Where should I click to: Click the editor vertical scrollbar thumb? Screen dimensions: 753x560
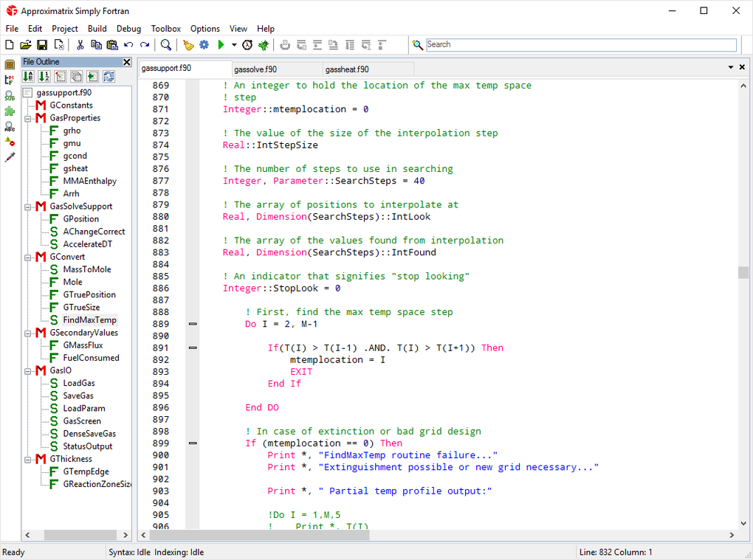coord(743,272)
